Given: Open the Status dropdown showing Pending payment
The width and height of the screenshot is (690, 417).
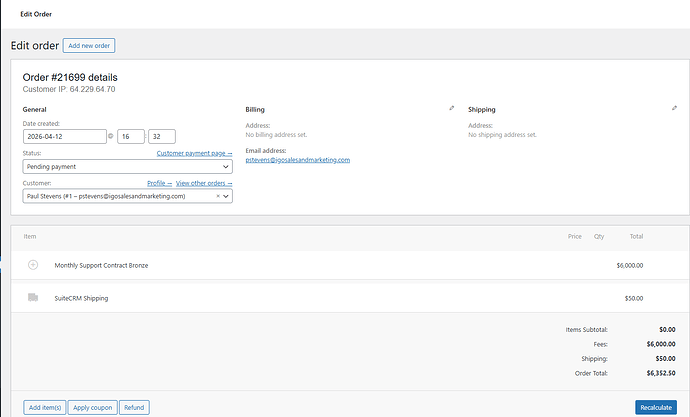Looking at the screenshot, I should point(127,166).
